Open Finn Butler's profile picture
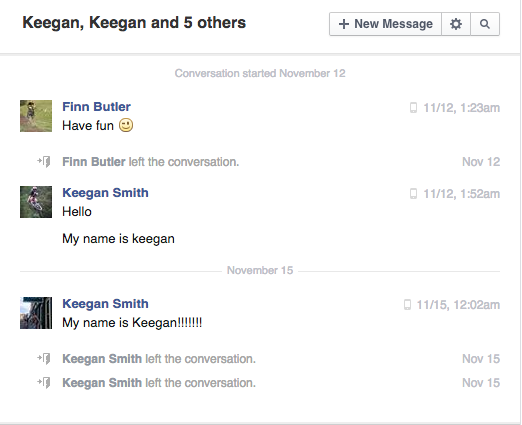The height and width of the screenshot is (425, 522). (x=36, y=116)
